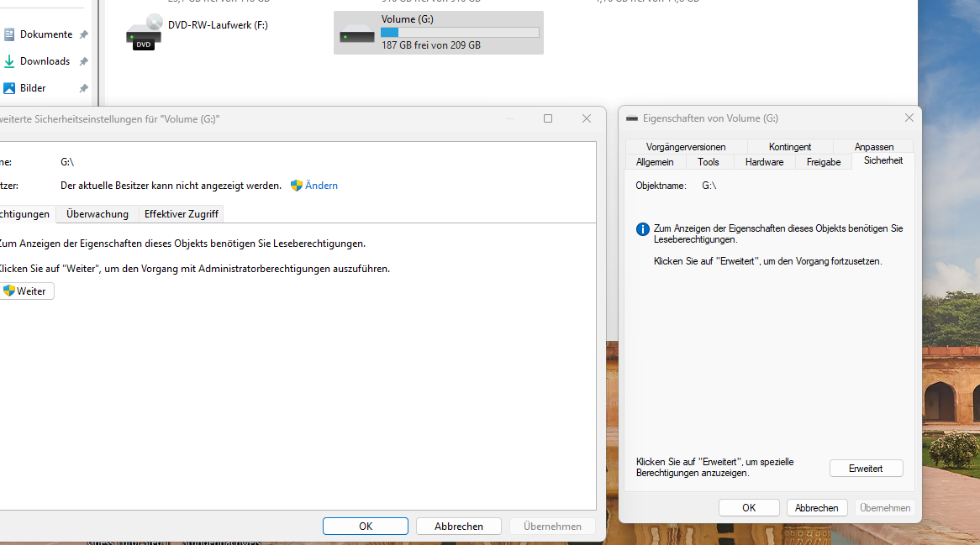Click the object name value "G:\" in properties
The width and height of the screenshot is (980, 545).
pos(709,186)
